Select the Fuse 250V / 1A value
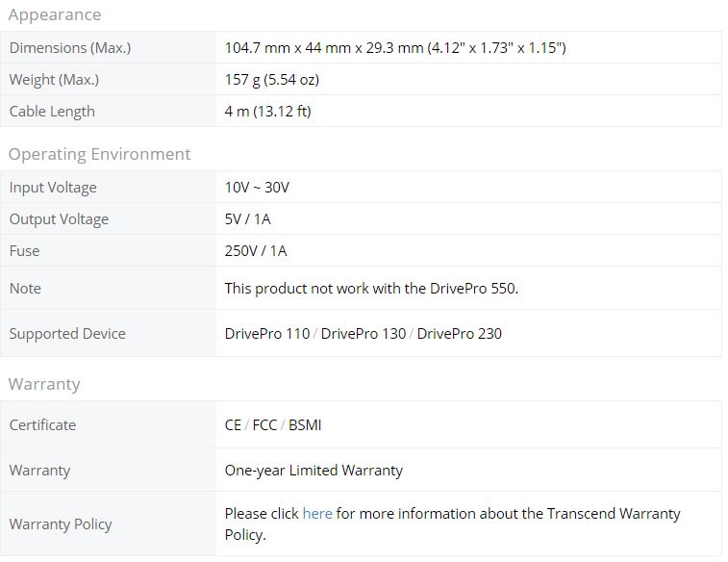Viewport: 728px width, 562px height. tap(256, 251)
